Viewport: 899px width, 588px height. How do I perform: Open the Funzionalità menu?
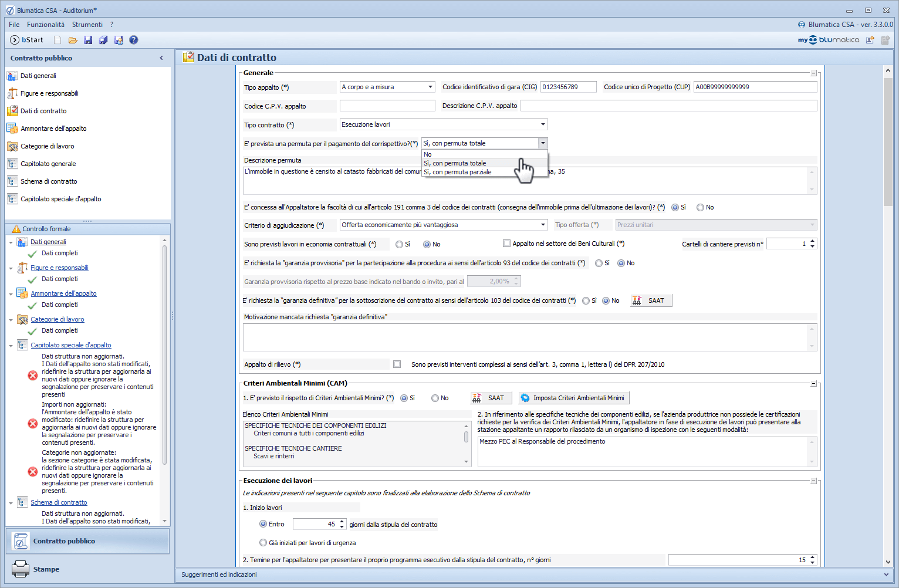click(x=46, y=25)
